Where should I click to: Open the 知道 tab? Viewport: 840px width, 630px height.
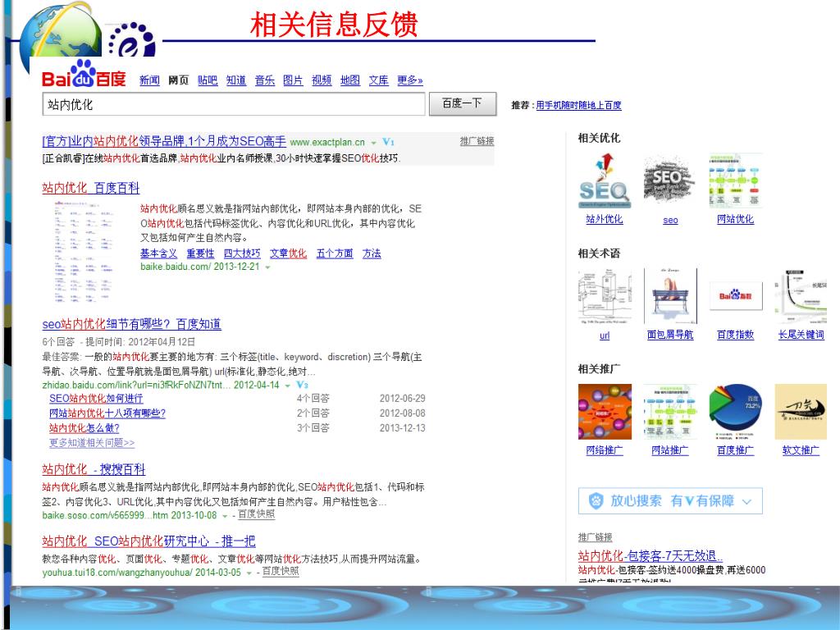point(235,80)
